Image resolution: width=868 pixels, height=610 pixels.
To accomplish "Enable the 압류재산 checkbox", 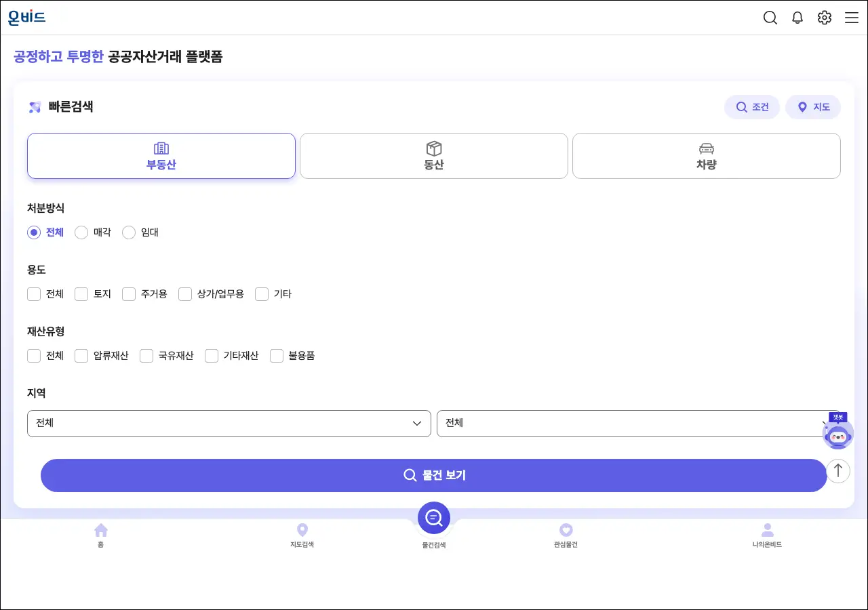I will [x=81, y=356].
